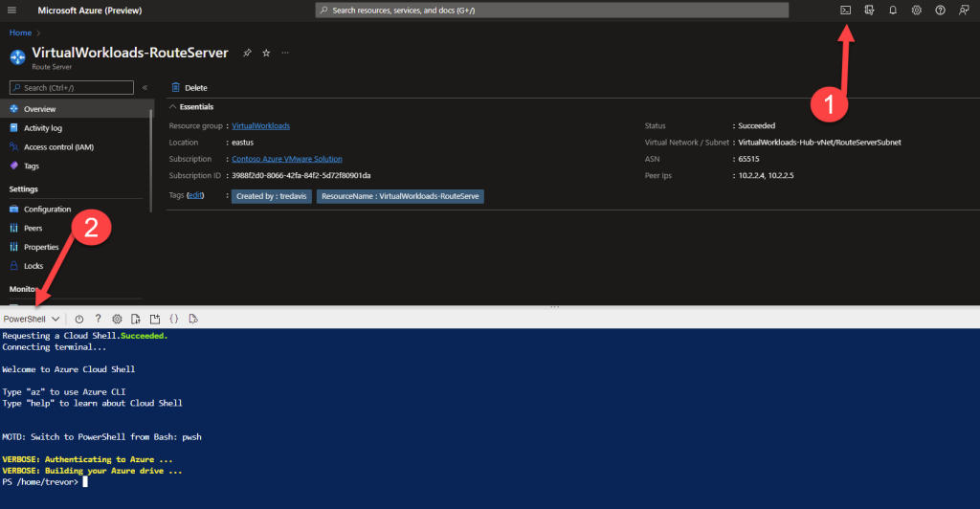Click the MOTD line in terminal

tap(101, 436)
